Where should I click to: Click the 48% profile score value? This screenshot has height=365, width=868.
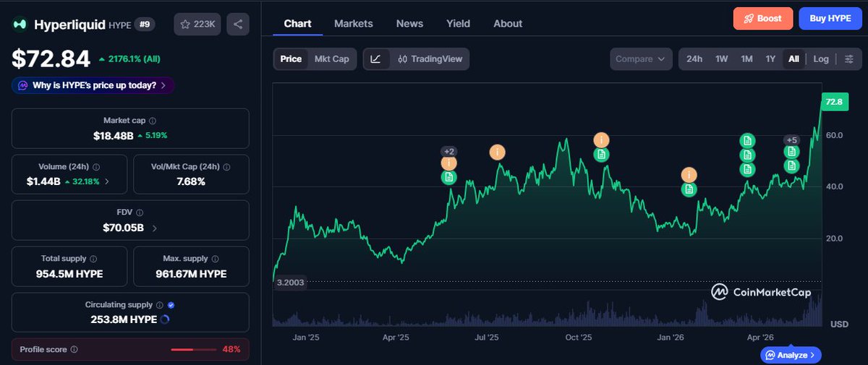click(x=231, y=350)
